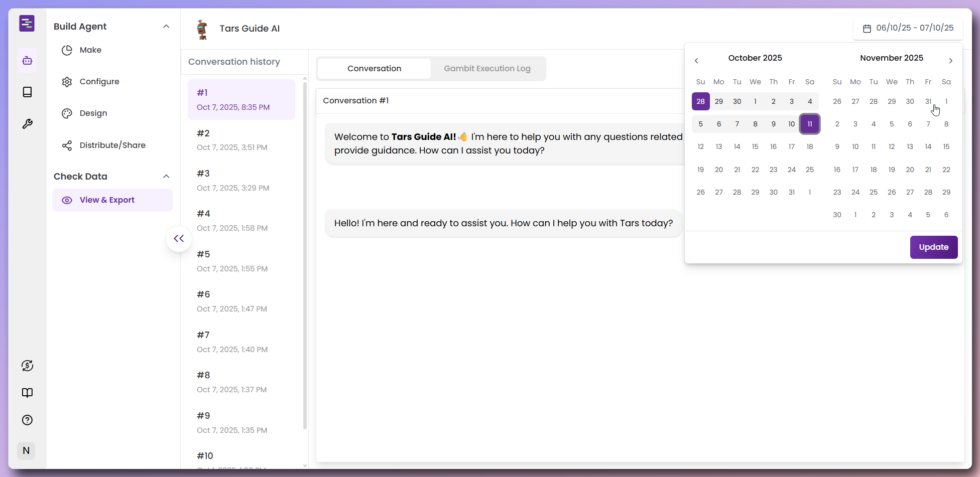
Task: Open the agent robot icon in left rail
Action: [27, 61]
